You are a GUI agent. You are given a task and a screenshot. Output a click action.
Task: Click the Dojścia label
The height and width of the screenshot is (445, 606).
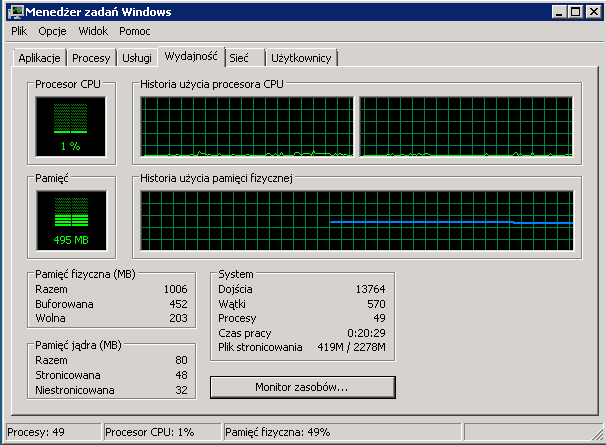(235, 289)
